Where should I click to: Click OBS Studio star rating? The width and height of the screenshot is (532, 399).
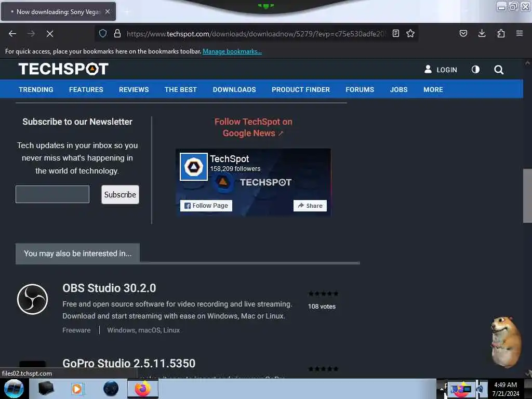(x=323, y=294)
